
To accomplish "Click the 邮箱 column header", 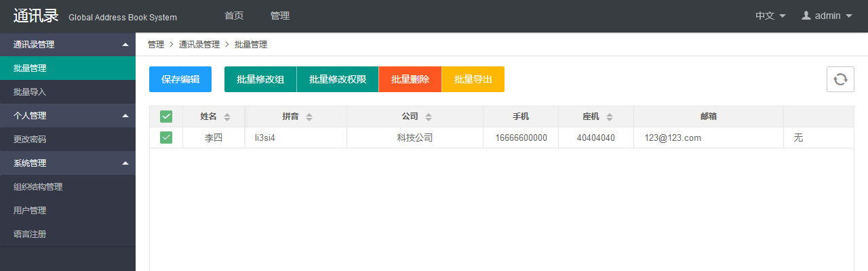I will (x=709, y=117).
